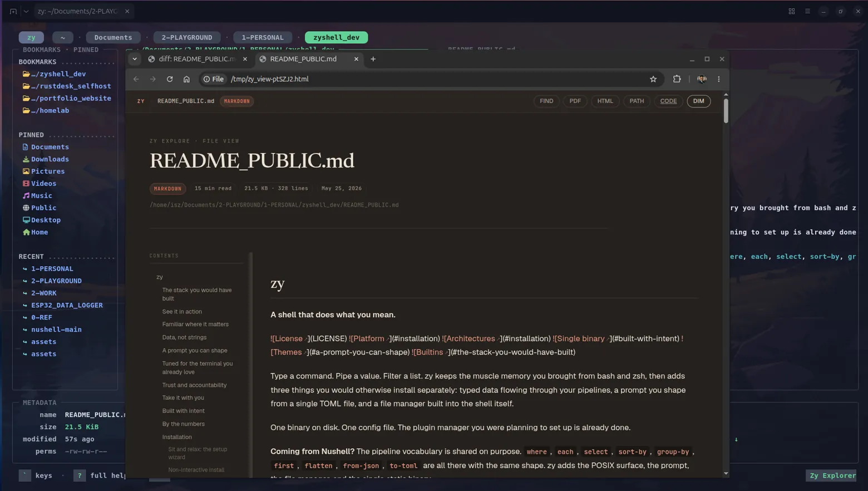Export with the PDF button
The width and height of the screenshot is (868, 491).
coord(575,101)
